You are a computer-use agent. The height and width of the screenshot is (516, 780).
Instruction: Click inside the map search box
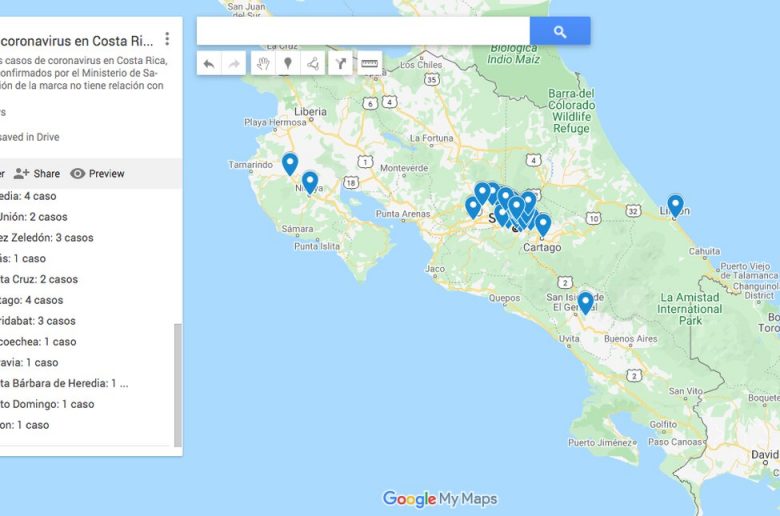coord(363,32)
